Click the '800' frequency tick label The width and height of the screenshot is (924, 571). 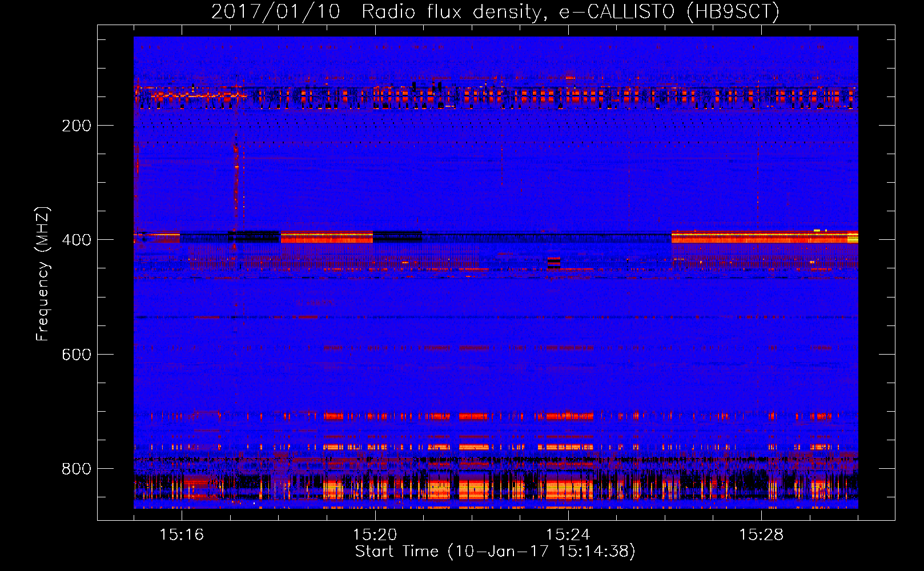tap(77, 469)
